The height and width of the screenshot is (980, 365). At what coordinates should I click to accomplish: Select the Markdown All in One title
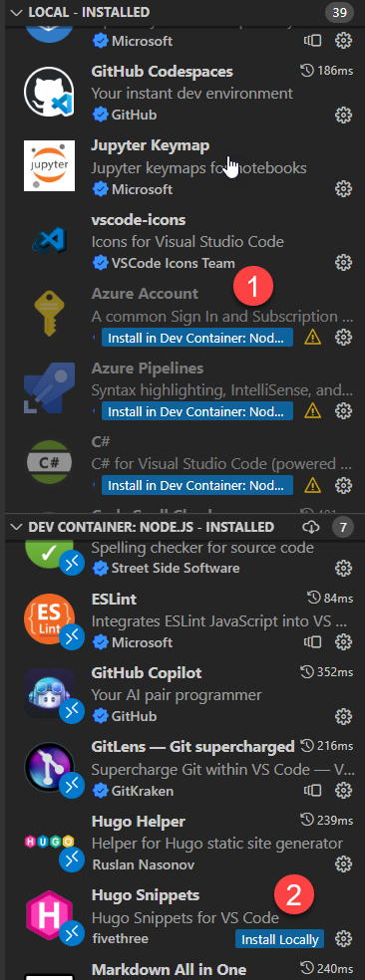click(170, 969)
